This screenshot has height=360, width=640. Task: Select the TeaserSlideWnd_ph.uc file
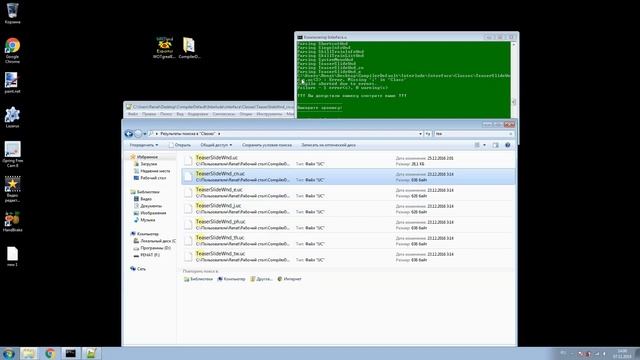point(348,224)
